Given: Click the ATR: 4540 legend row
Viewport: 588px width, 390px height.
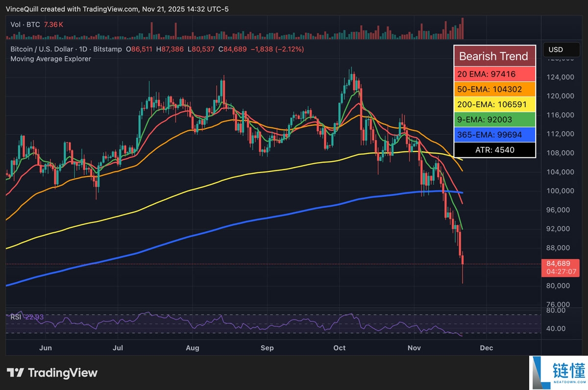Looking at the screenshot, I should [x=494, y=150].
